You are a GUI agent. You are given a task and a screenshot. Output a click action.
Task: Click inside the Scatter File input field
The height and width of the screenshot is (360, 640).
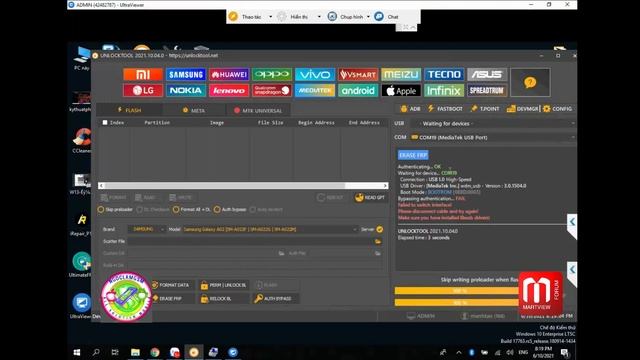click(250, 241)
